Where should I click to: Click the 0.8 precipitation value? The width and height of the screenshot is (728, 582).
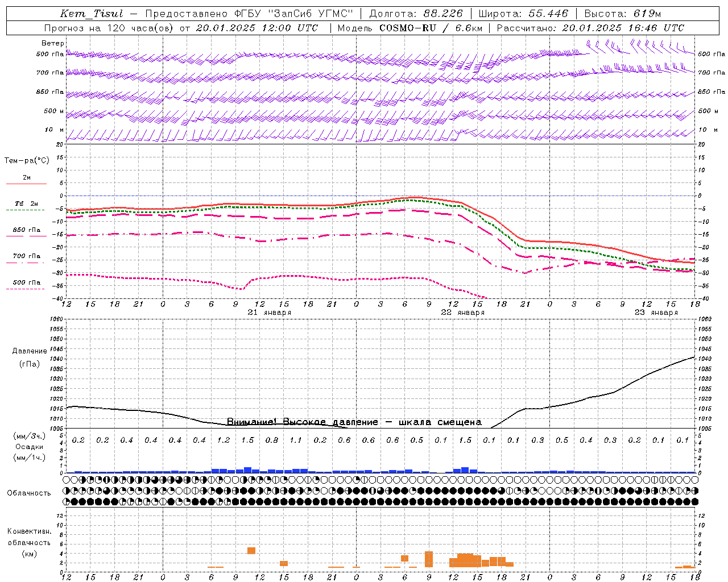click(272, 440)
